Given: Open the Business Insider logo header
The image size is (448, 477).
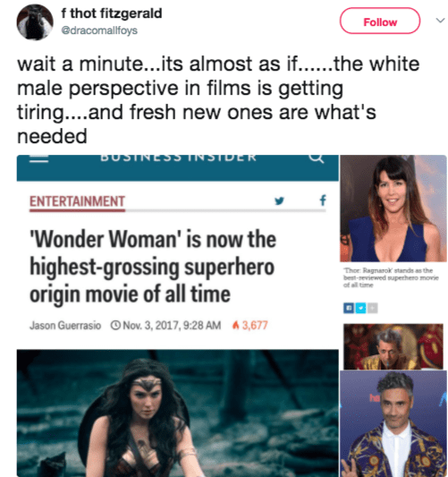Looking at the screenshot, I should [179, 158].
